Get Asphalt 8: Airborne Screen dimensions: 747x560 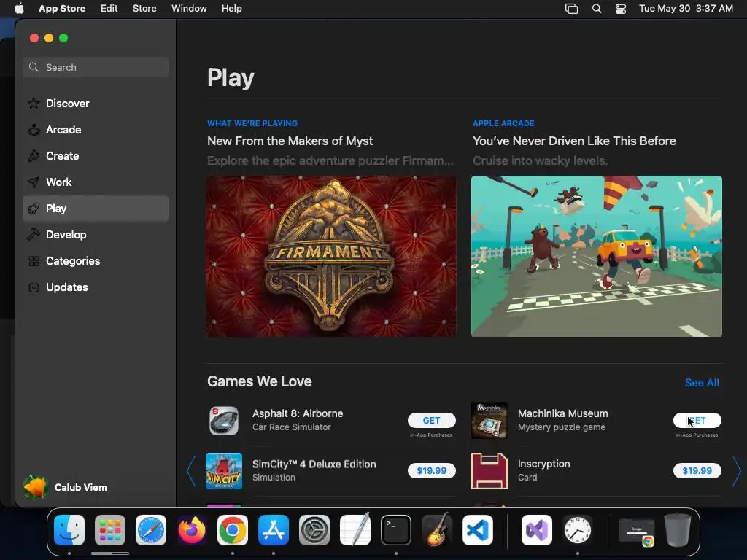click(x=432, y=421)
